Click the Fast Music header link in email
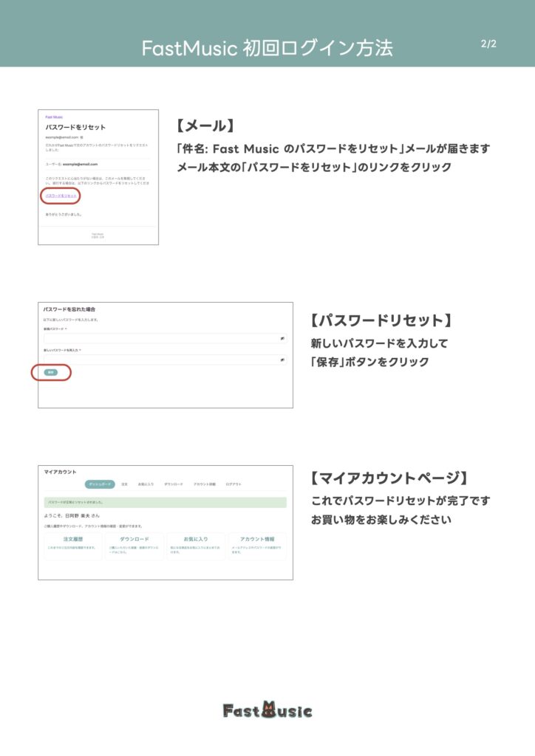Screen dimensions: 535x756 (54, 117)
